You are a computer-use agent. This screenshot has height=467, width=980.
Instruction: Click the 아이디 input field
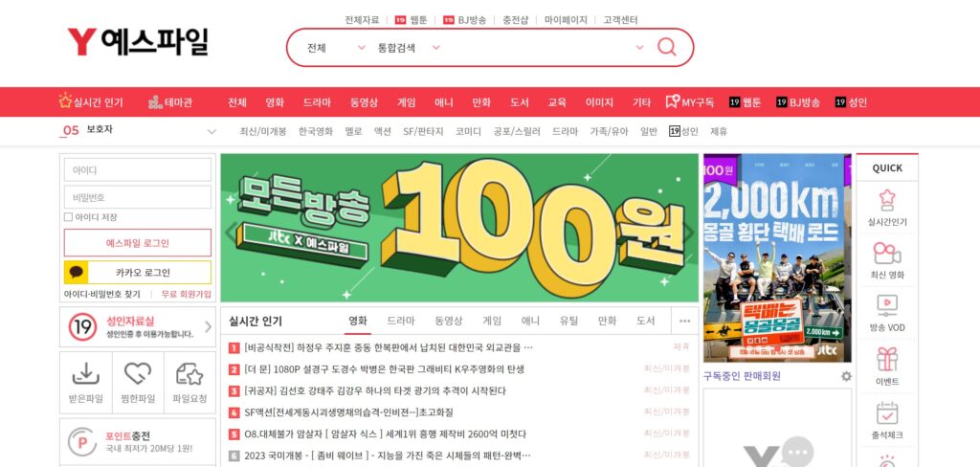(x=138, y=170)
